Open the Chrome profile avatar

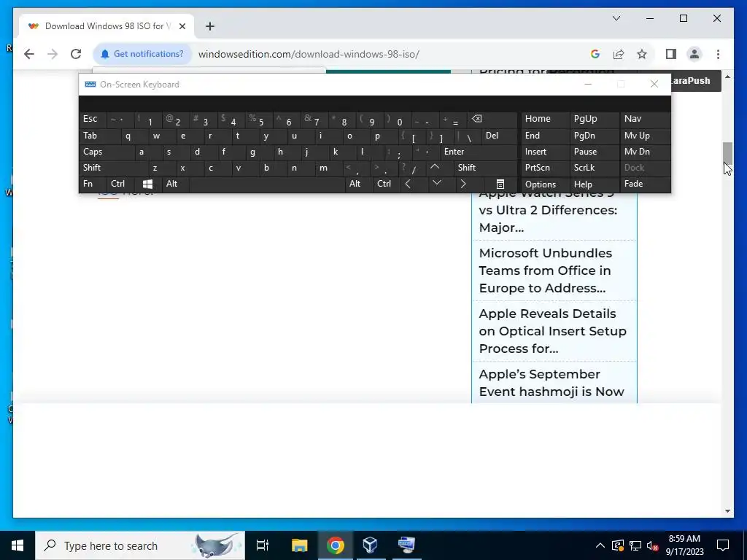click(x=694, y=54)
